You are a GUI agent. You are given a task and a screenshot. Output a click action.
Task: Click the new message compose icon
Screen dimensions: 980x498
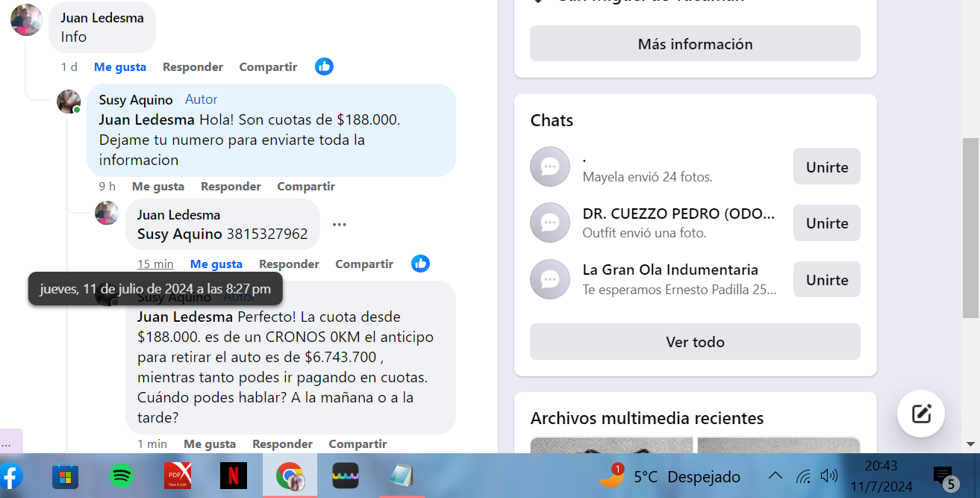click(x=921, y=414)
